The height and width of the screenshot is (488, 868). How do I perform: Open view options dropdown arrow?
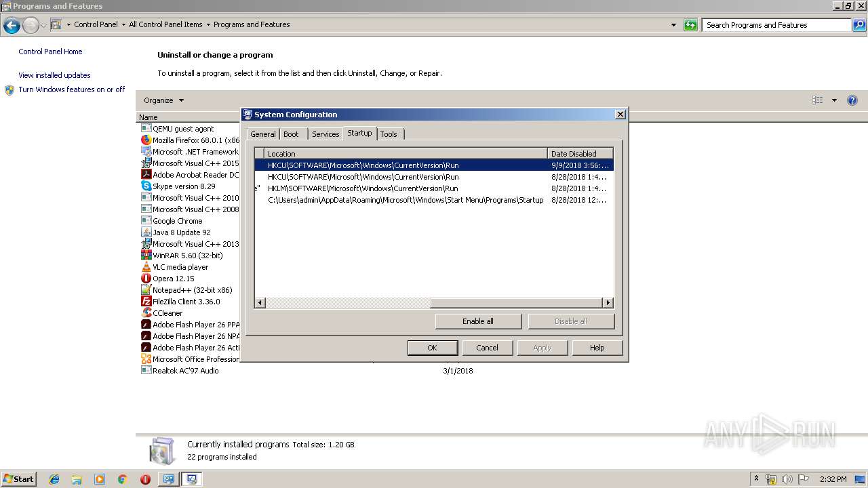tap(834, 100)
